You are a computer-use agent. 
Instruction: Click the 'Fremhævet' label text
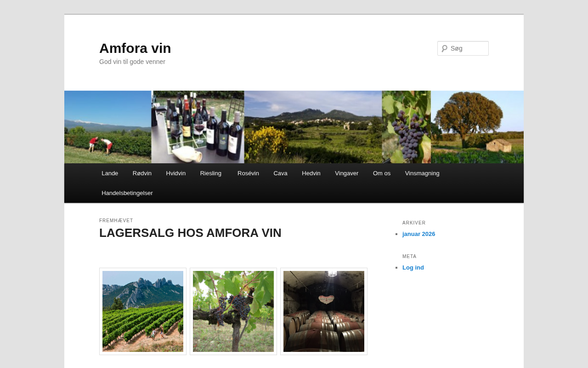116,221
